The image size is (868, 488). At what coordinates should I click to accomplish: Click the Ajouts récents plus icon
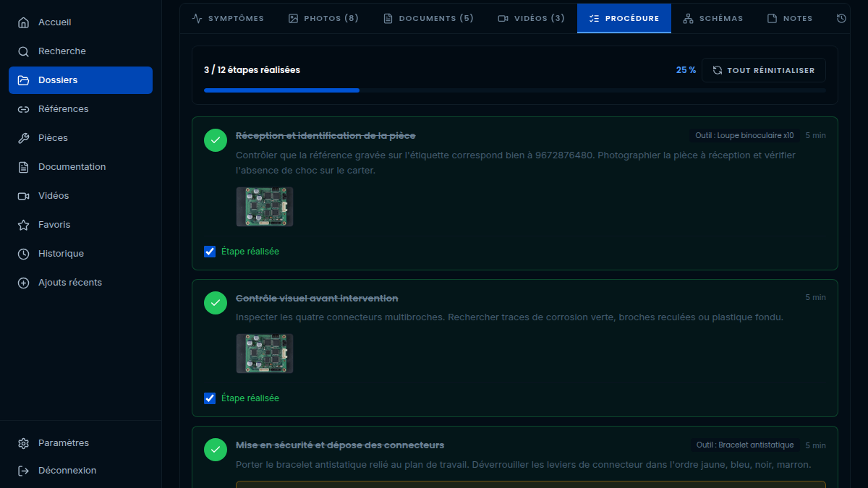[24, 283]
